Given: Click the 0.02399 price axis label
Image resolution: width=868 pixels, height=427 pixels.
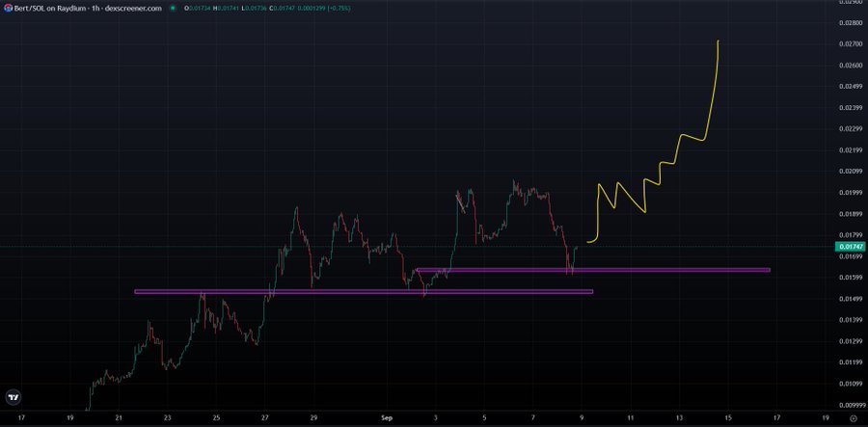Looking at the screenshot, I should [852, 107].
